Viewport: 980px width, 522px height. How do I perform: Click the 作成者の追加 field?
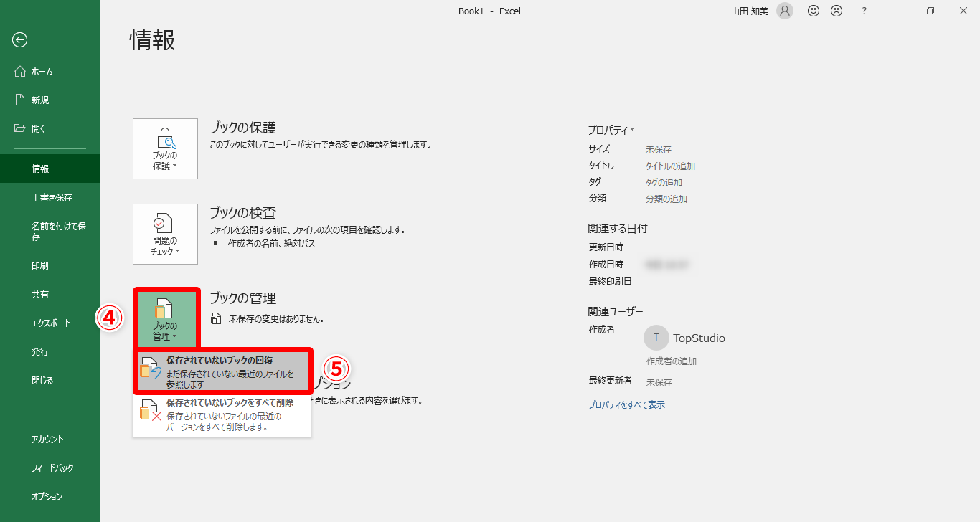(x=671, y=361)
